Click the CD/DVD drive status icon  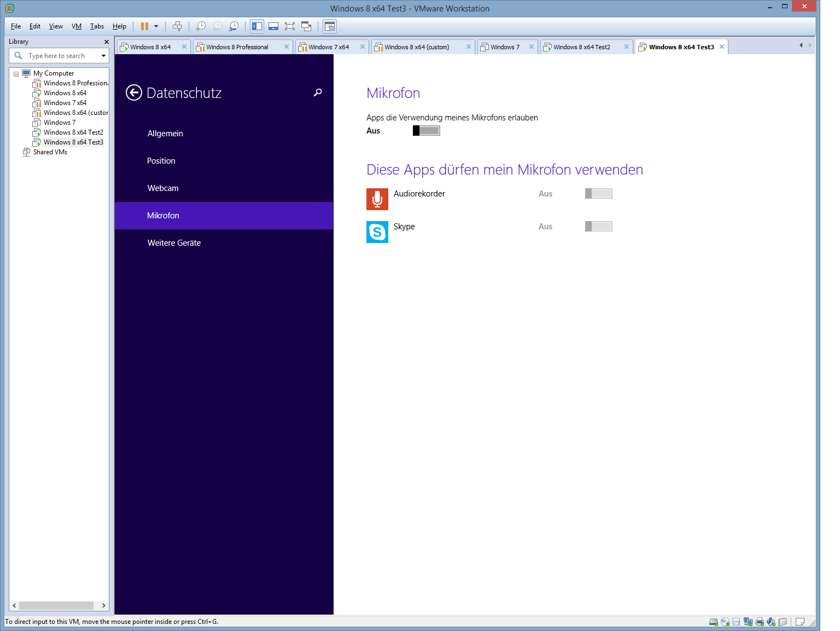725,622
